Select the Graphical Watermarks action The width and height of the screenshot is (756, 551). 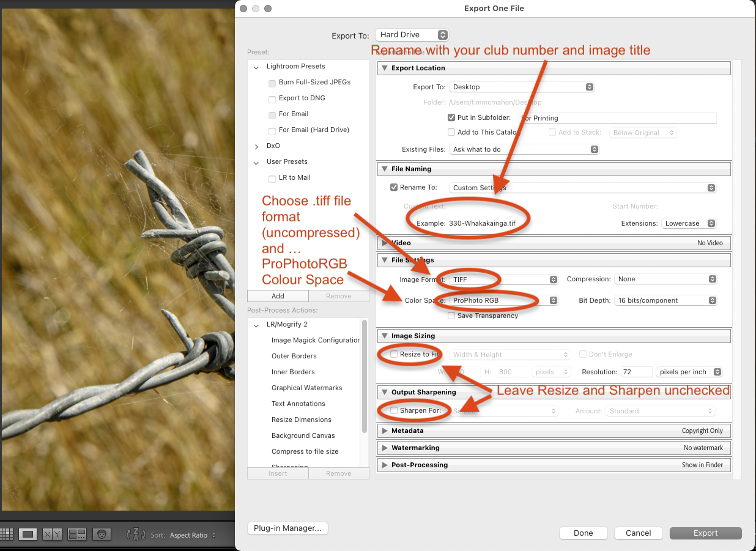306,388
